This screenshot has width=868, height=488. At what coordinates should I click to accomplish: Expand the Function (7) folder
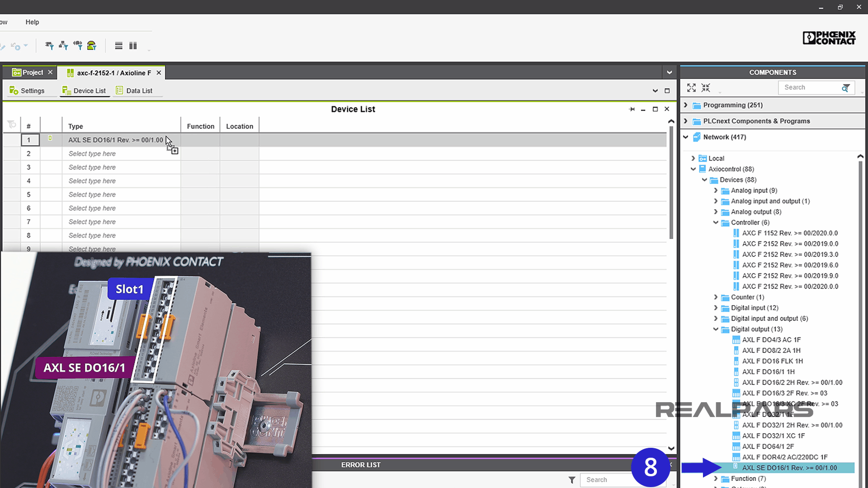(716, 479)
